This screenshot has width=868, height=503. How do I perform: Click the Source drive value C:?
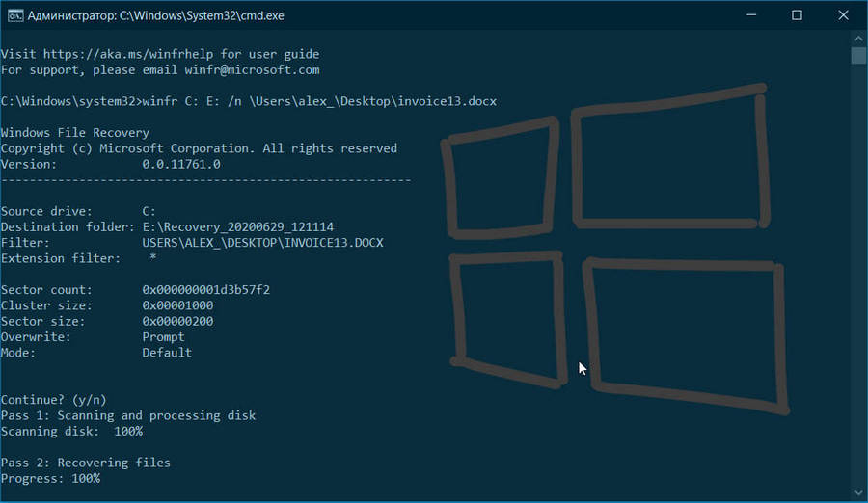coord(149,211)
